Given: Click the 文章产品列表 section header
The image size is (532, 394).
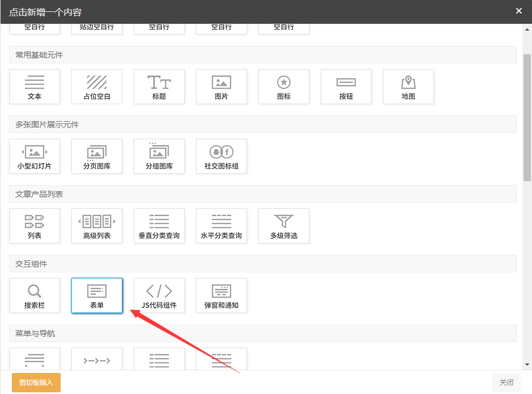Looking at the screenshot, I should 263,194.
